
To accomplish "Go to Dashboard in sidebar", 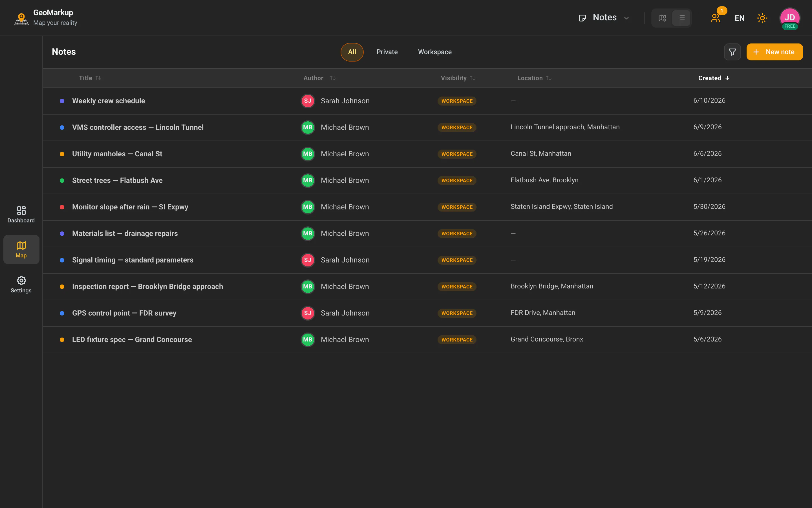I will click(x=21, y=215).
